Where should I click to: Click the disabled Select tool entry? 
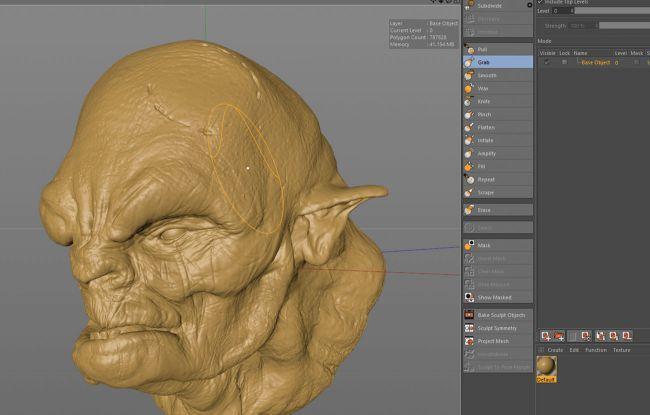497,228
